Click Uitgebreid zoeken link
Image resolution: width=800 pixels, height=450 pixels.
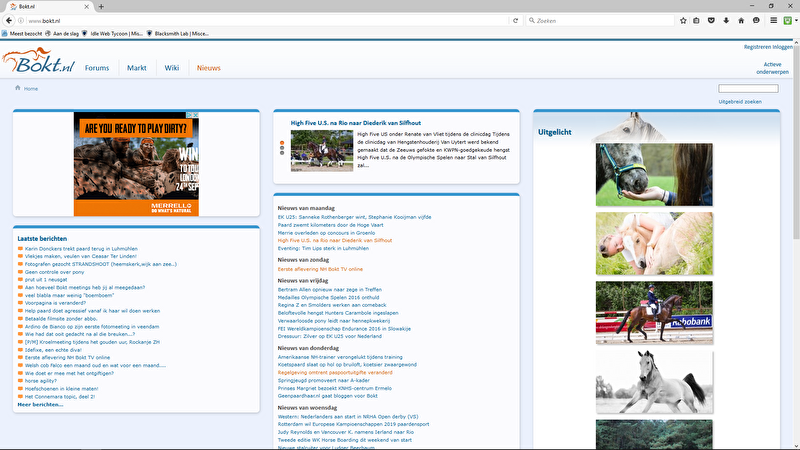coord(740,102)
